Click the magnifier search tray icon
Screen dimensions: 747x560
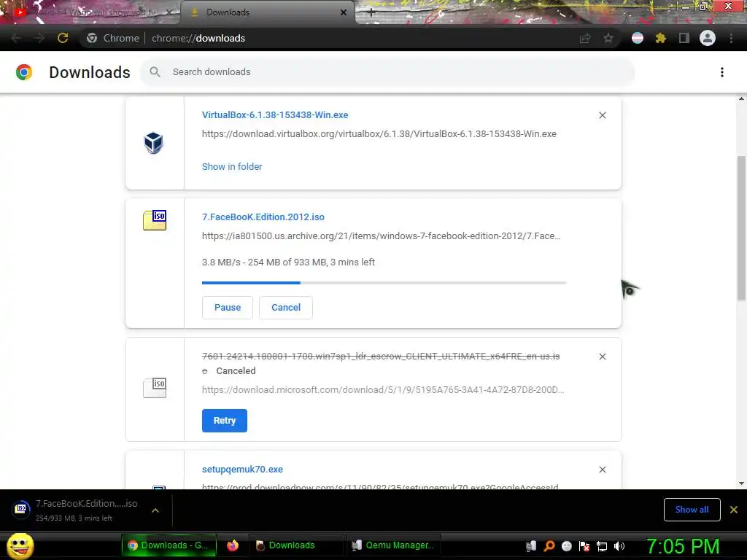(549, 546)
